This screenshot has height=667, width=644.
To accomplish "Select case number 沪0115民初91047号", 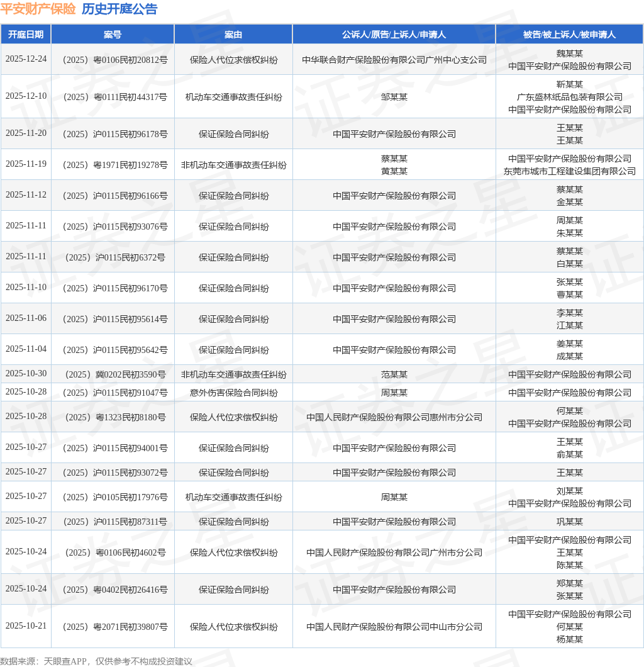I will pyautogui.click(x=115, y=393).
